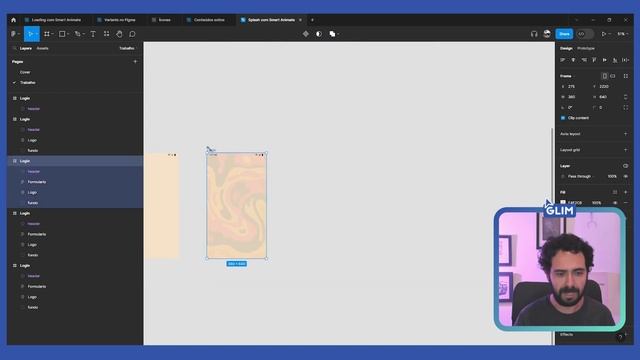Toggle layer visibility eye in Layer section
The width and height of the screenshot is (640, 360).
click(x=626, y=176)
